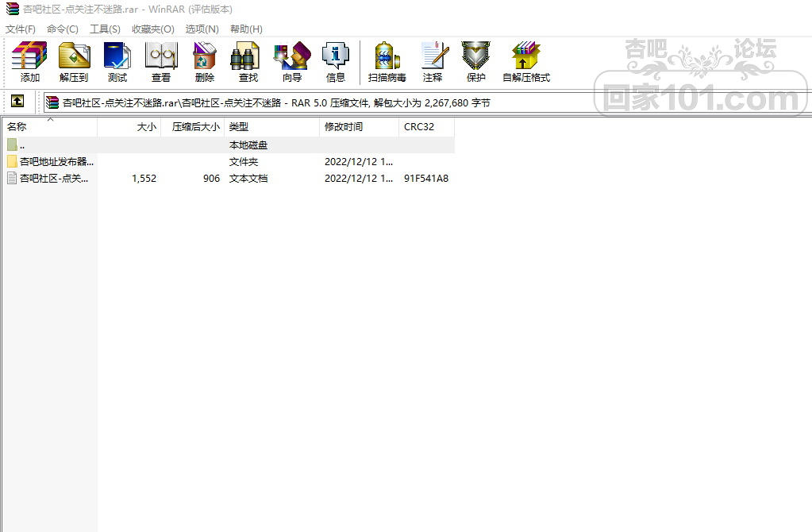Viewport: 812px width, 532px height.
Task: Click the Protect (保护) shield icon
Action: point(476,56)
